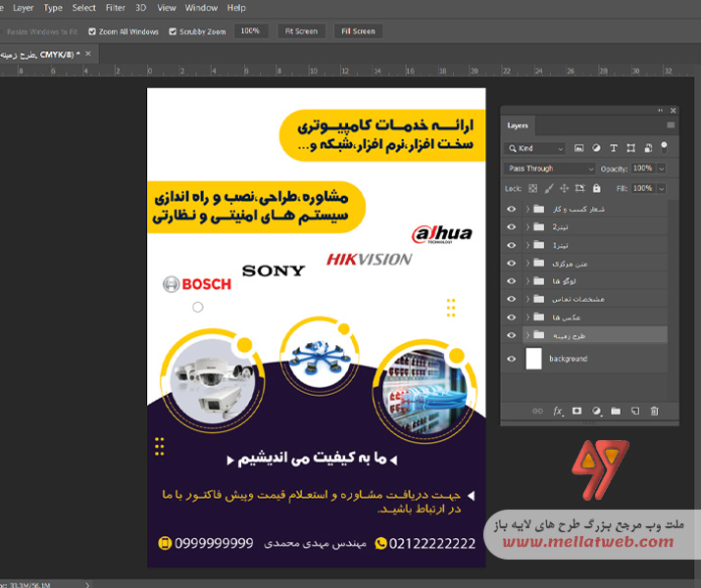Open the Layer menu

pyautogui.click(x=24, y=8)
